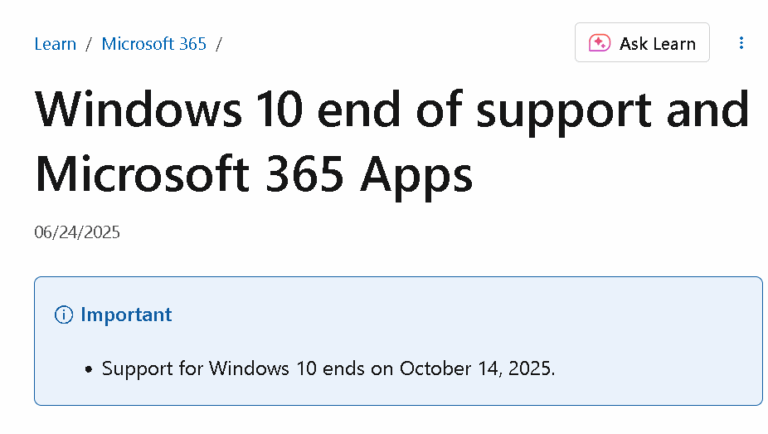Click the article date 06/24/2025

(77, 233)
